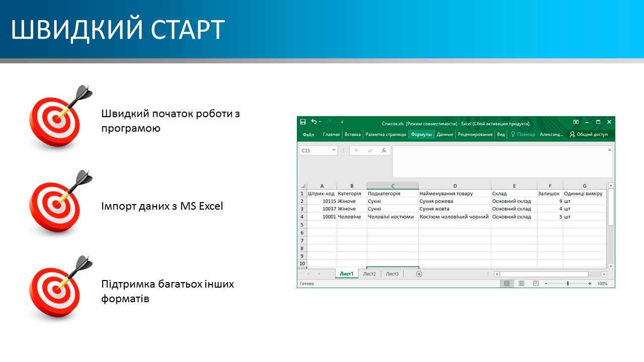Screen dimensions: 644x362
Task: Click the Общий доступ share button
Action: click(x=589, y=134)
